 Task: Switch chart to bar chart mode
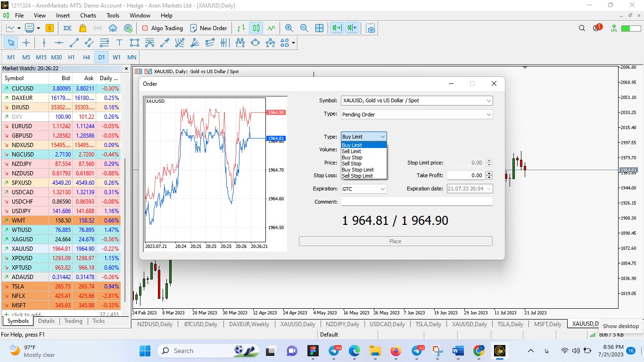coord(241,28)
